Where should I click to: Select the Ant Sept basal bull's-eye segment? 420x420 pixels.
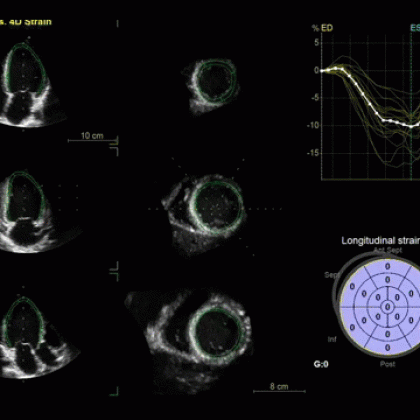coord(388,266)
